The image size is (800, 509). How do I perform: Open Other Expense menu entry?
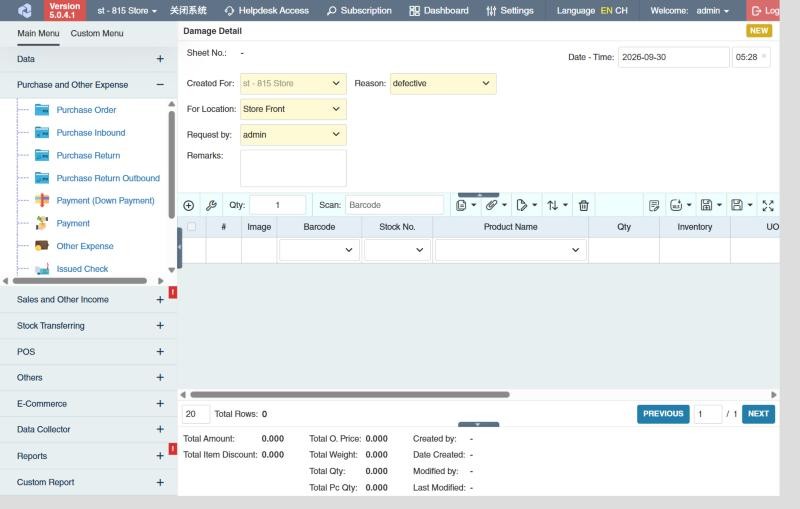pyautogui.click(x=85, y=246)
